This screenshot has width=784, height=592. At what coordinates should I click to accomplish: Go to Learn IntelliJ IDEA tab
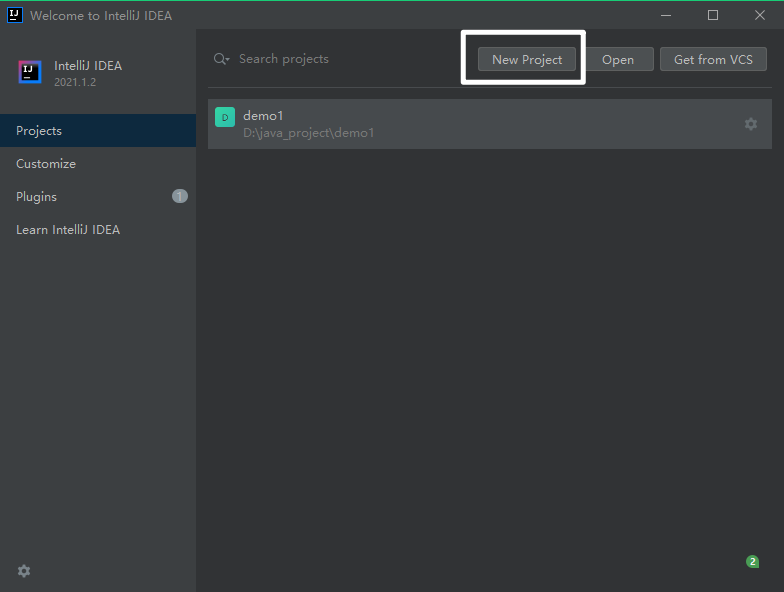pos(98,230)
